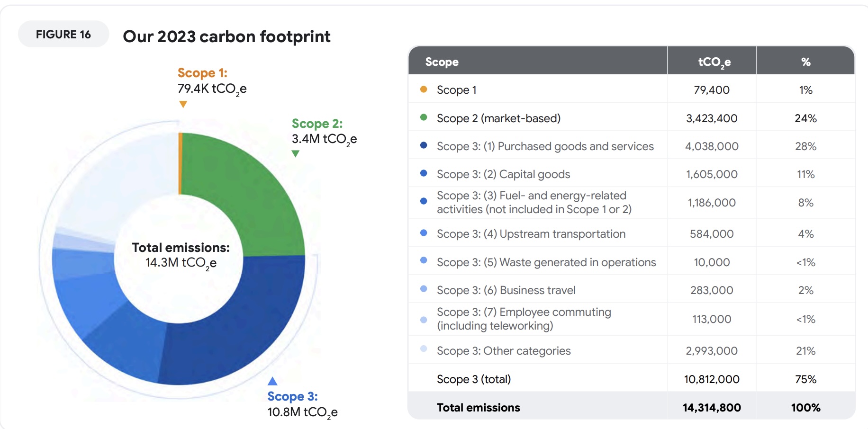Click the Scope 3 (total) row label
Screen dimensions: 868x429
(x=474, y=379)
